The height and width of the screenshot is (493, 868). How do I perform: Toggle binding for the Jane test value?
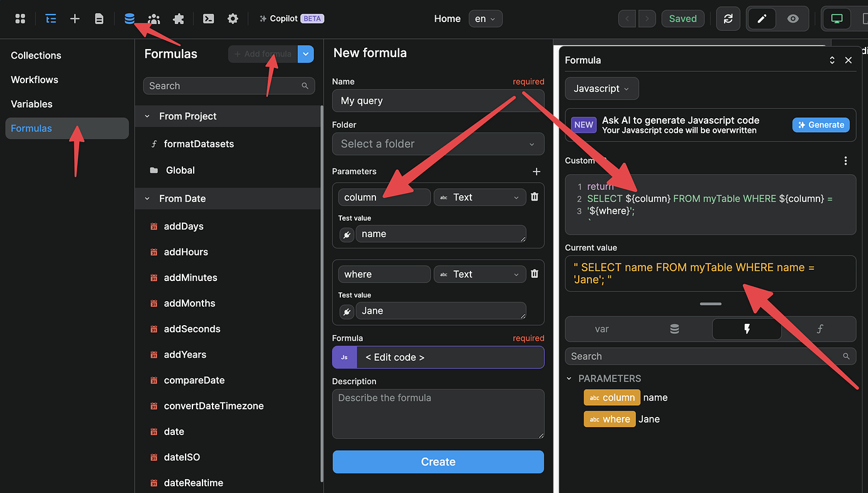(347, 311)
